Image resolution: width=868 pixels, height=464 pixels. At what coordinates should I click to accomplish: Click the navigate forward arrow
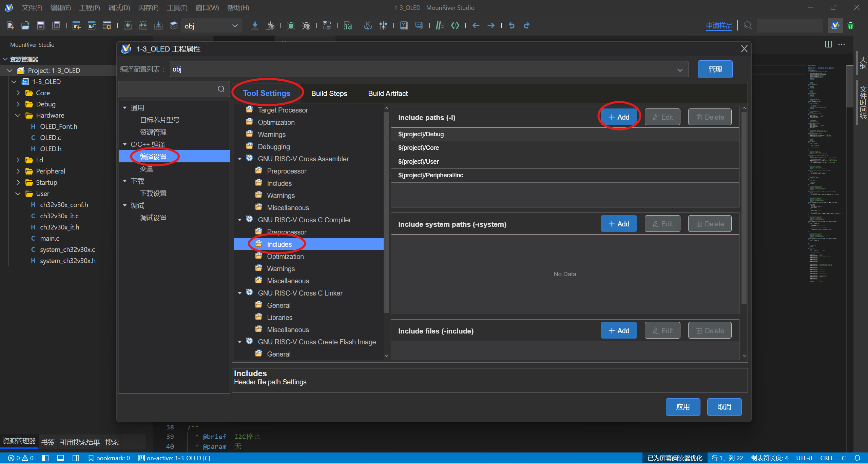(x=491, y=25)
